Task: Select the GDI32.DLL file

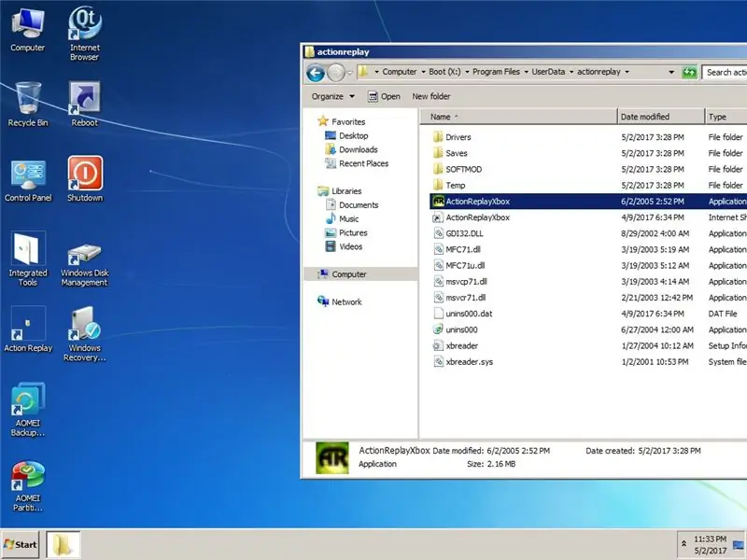Action: pyautogui.click(x=458, y=233)
